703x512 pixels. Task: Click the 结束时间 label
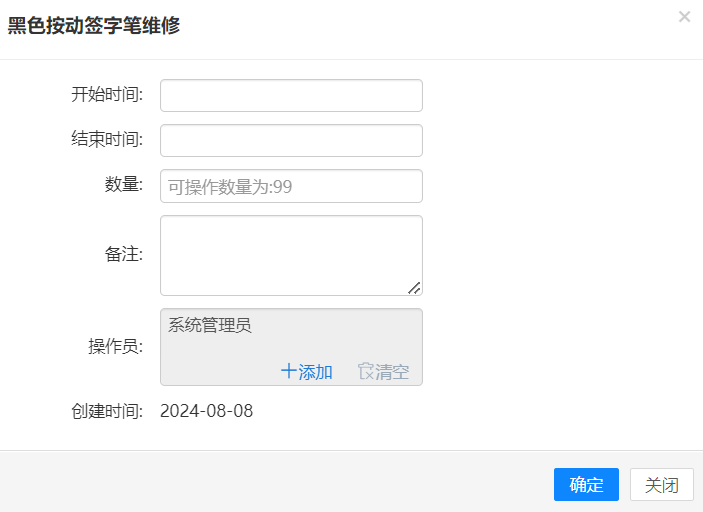point(107,140)
